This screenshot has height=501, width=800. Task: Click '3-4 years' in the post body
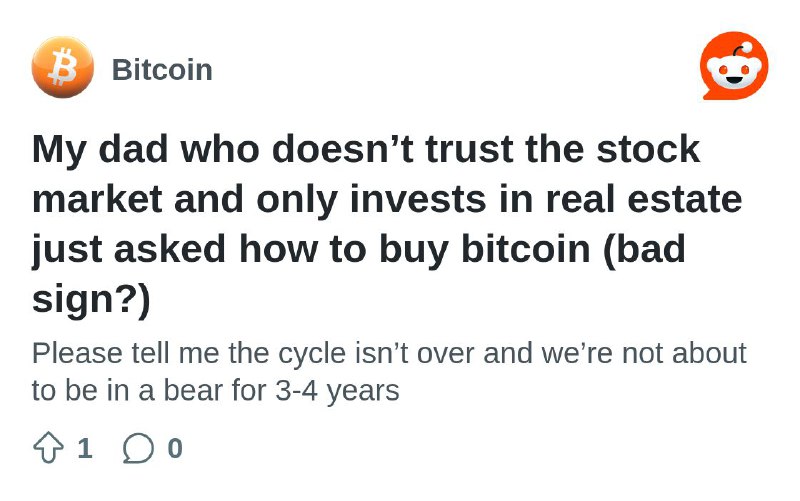(337, 391)
